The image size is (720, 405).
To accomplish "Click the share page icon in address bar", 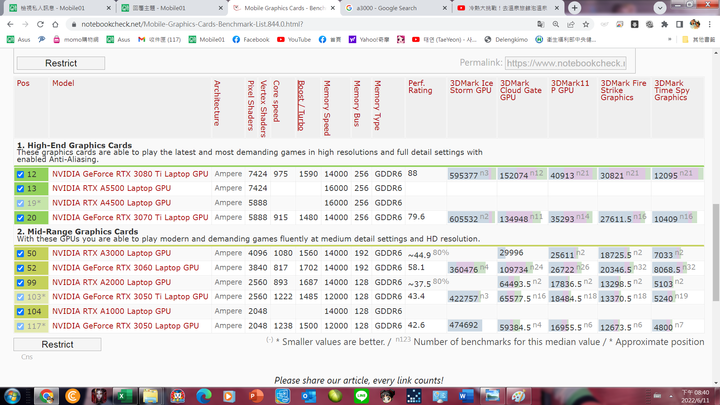I will 571,24.
